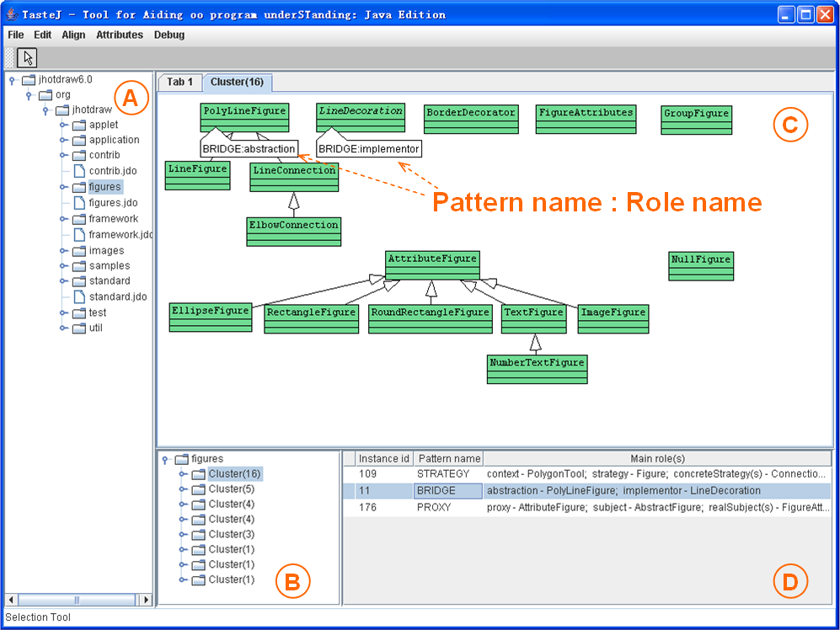
Task: Click the framework folder icon
Action: [79, 219]
